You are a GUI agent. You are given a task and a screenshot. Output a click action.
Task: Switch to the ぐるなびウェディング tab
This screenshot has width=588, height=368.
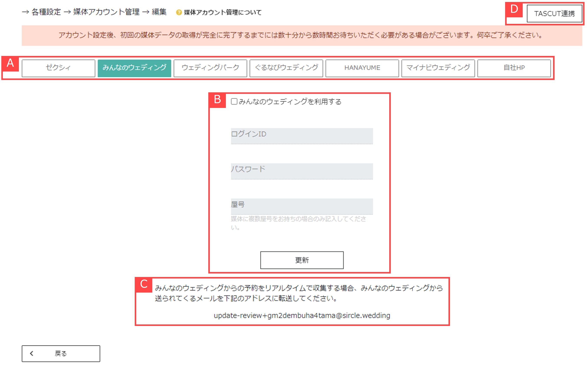click(x=286, y=68)
